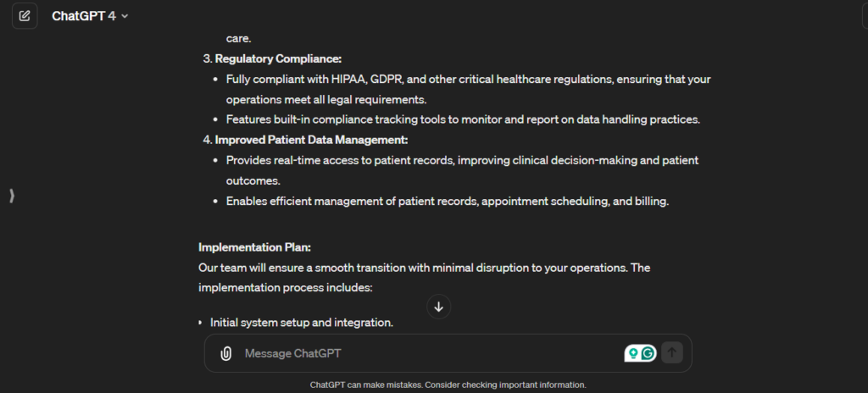868x393 pixels.
Task: Click the scroll-to-bottom arrow button
Action: (x=438, y=307)
